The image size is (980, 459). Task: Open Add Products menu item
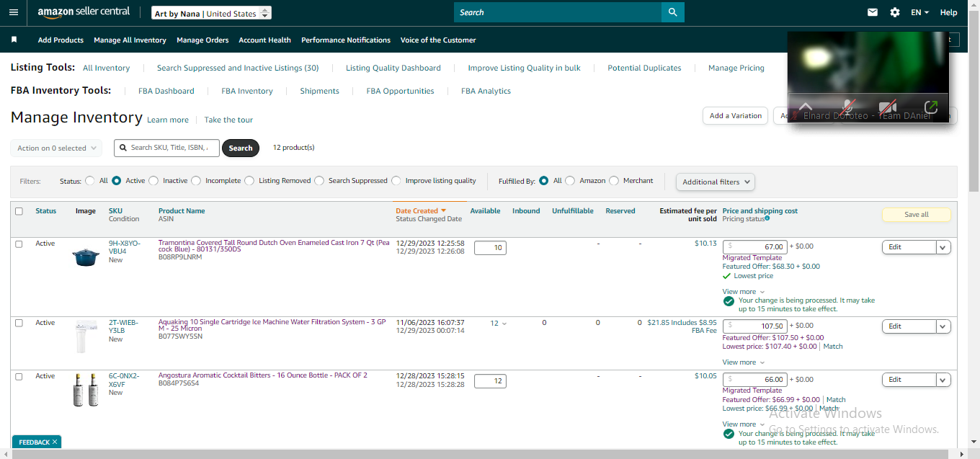pyautogui.click(x=61, y=40)
